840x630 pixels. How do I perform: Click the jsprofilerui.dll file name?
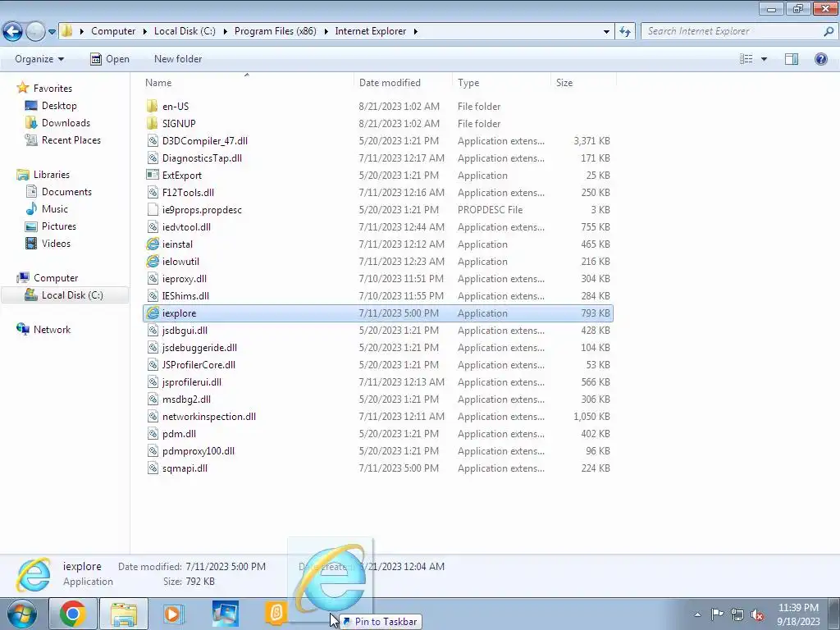coord(192,382)
